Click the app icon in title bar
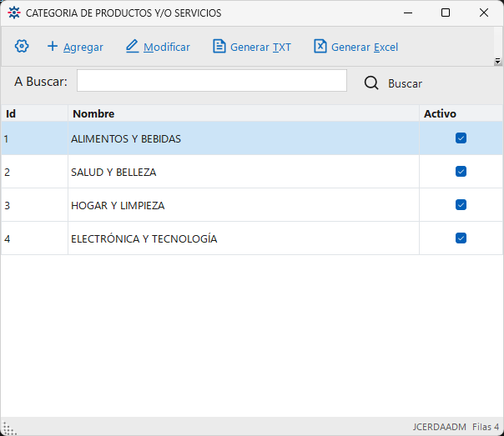The image size is (504, 436). point(14,13)
